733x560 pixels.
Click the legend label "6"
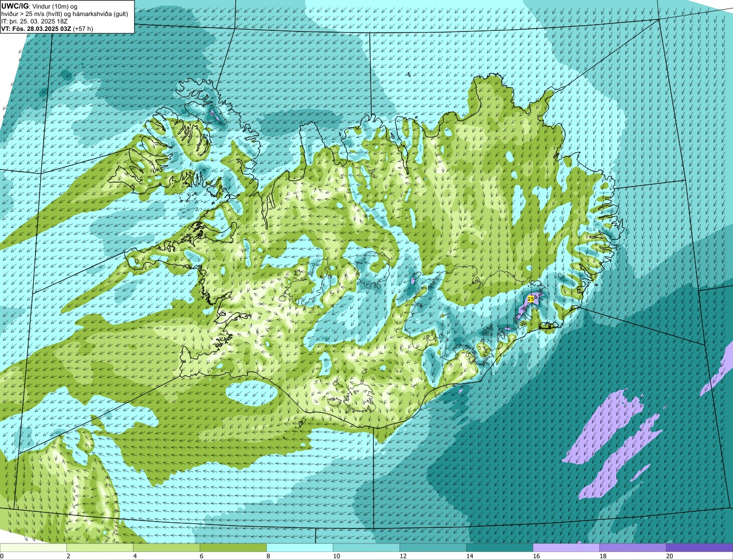click(201, 556)
